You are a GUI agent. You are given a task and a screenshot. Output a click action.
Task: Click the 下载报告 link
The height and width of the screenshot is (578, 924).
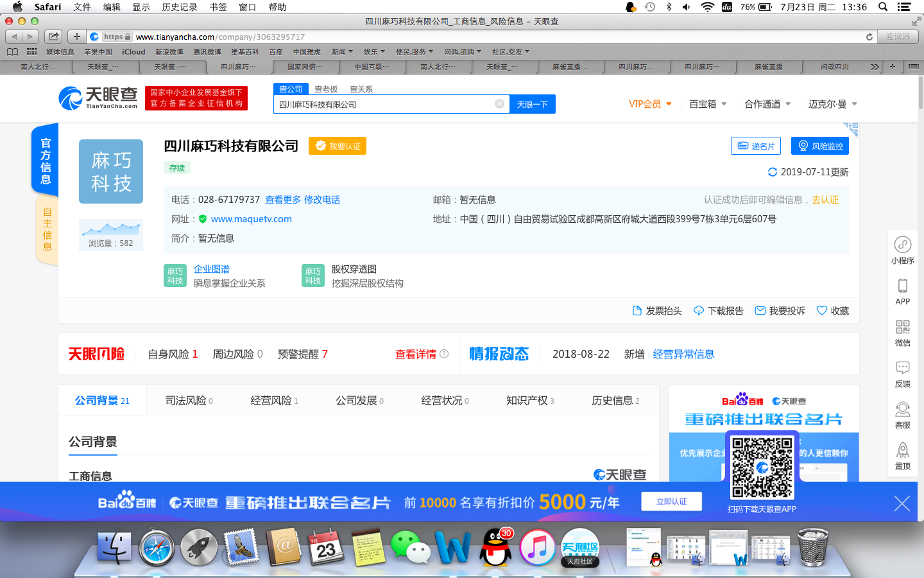[719, 311]
